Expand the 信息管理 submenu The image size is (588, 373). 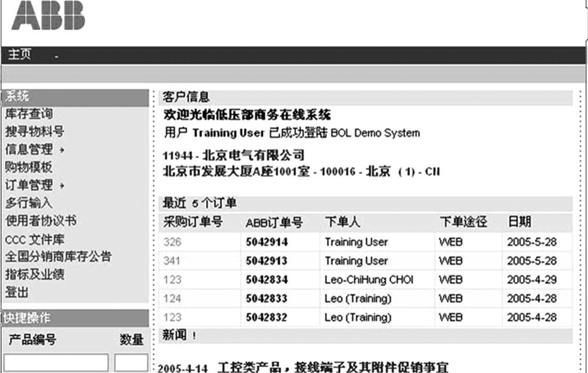click(35, 149)
